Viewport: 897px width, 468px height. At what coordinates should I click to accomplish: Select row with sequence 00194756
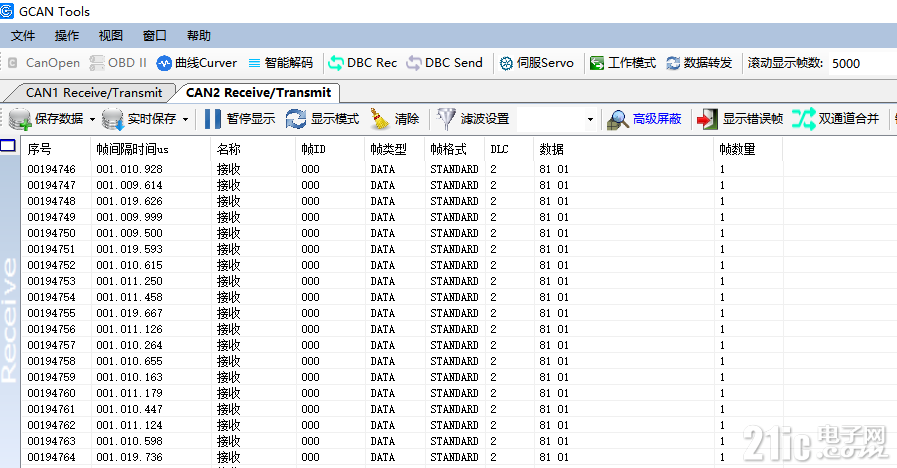402,330
